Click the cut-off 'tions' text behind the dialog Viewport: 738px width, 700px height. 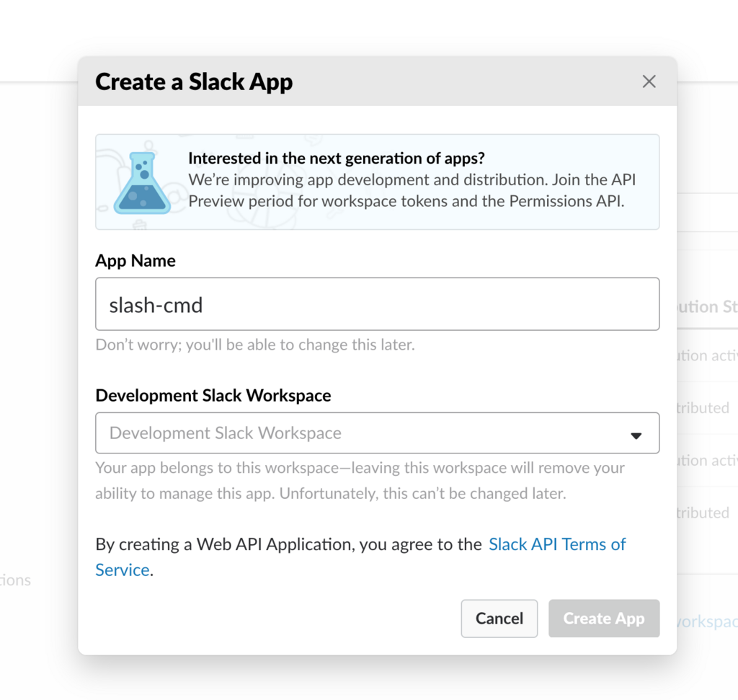coord(16,580)
